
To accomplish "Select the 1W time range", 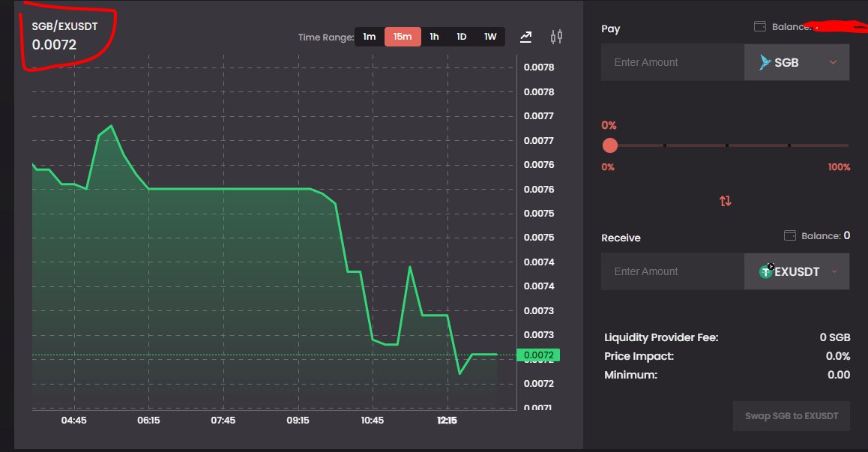I will [490, 37].
